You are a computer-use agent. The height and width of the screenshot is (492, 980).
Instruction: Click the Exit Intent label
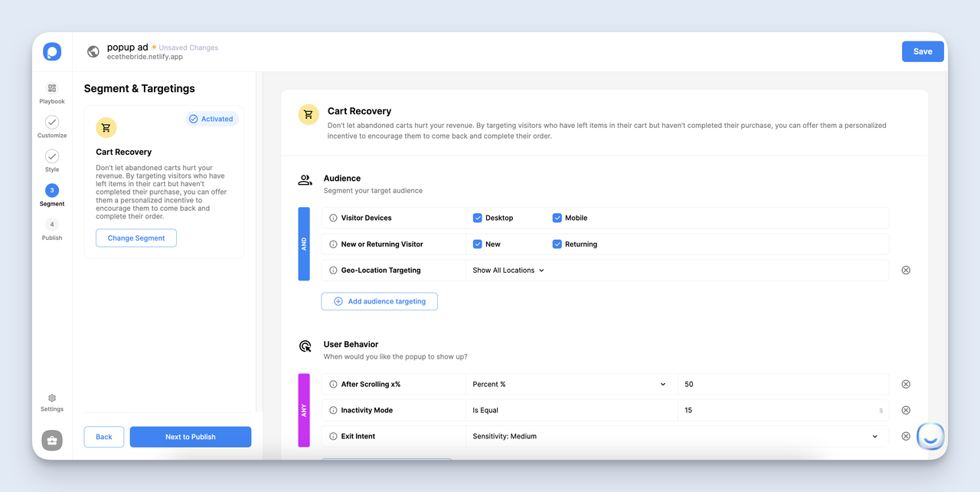pyautogui.click(x=358, y=437)
